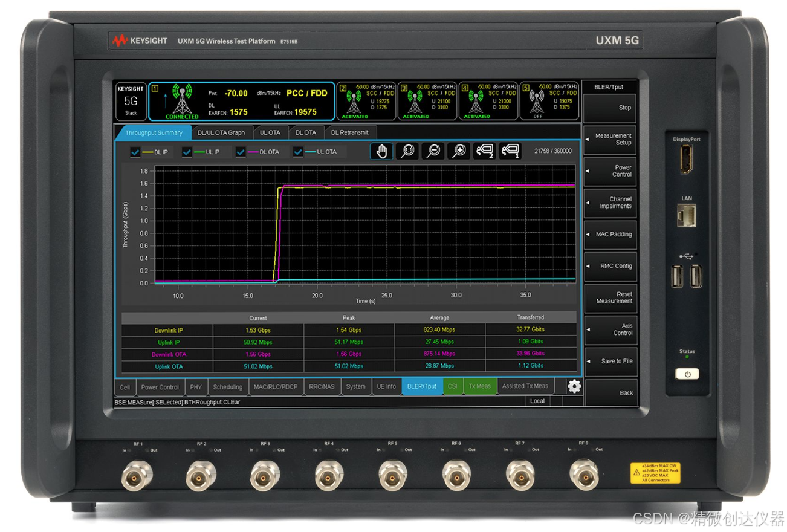This screenshot has height=532, width=787.
Task: Open the RRC/NAS tab
Action: 322,387
